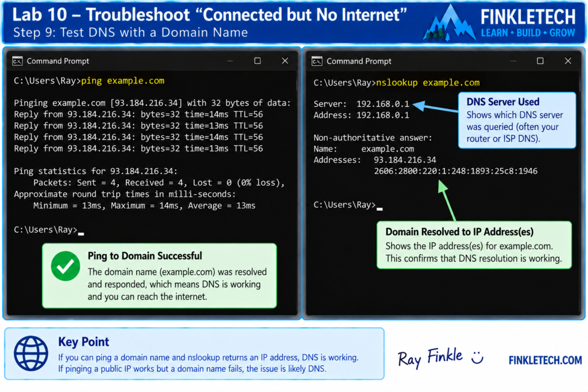This screenshot has width=588, height=392.
Task: Minimize the ping Command Prompt window
Action: pyautogui.click(x=230, y=61)
